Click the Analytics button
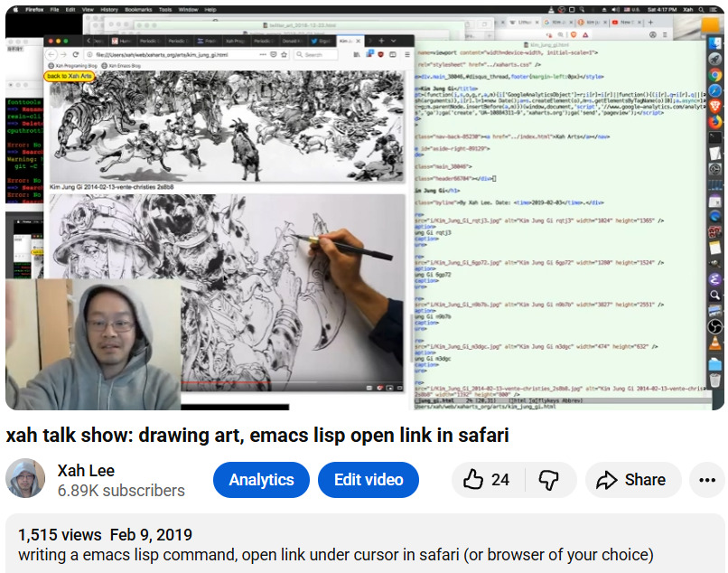This screenshot has height=573, width=728. tap(261, 480)
